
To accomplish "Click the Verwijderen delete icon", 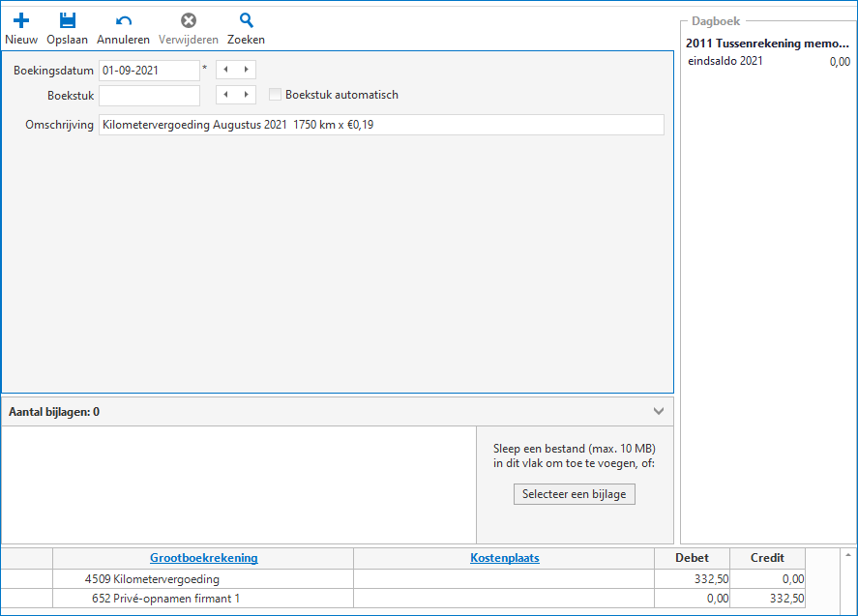I will (189, 21).
